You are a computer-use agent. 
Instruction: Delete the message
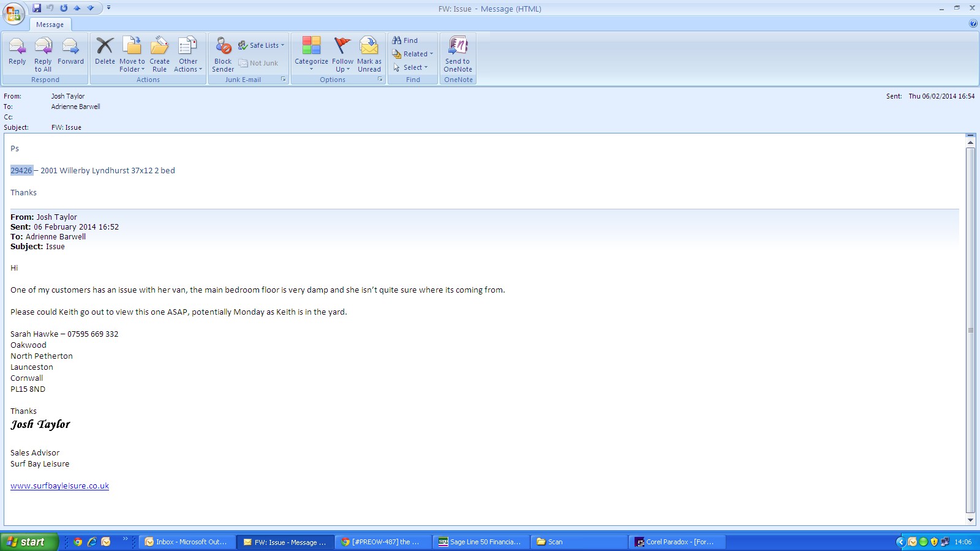(x=105, y=54)
